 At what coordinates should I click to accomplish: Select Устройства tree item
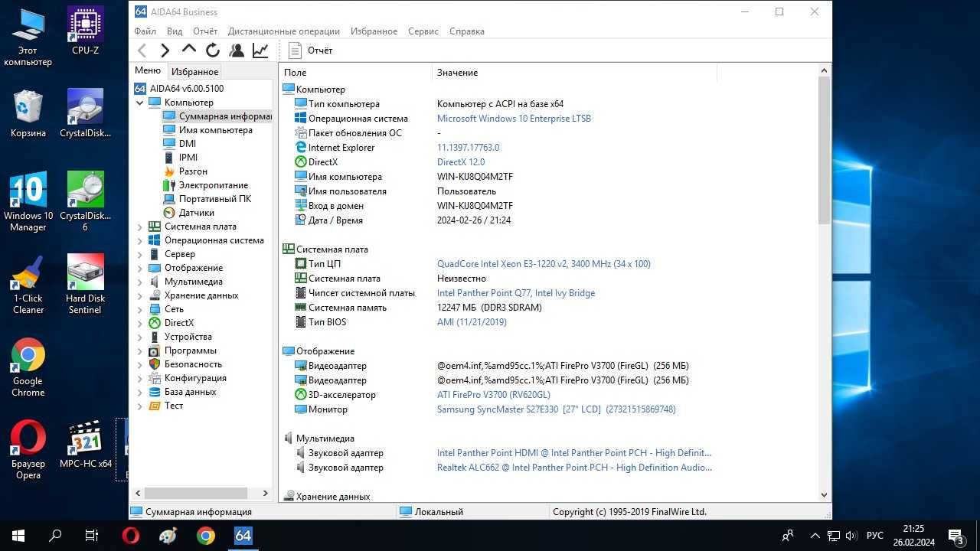point(188,337)
